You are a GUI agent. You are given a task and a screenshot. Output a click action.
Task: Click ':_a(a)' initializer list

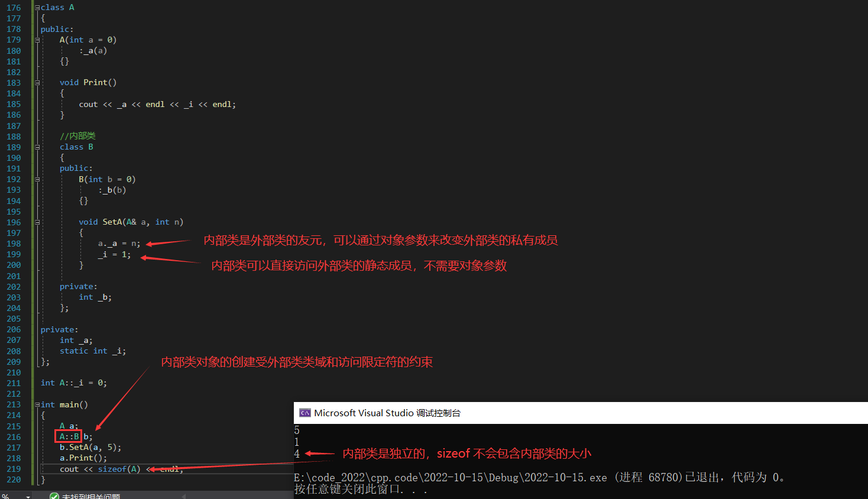pos(93,51)
